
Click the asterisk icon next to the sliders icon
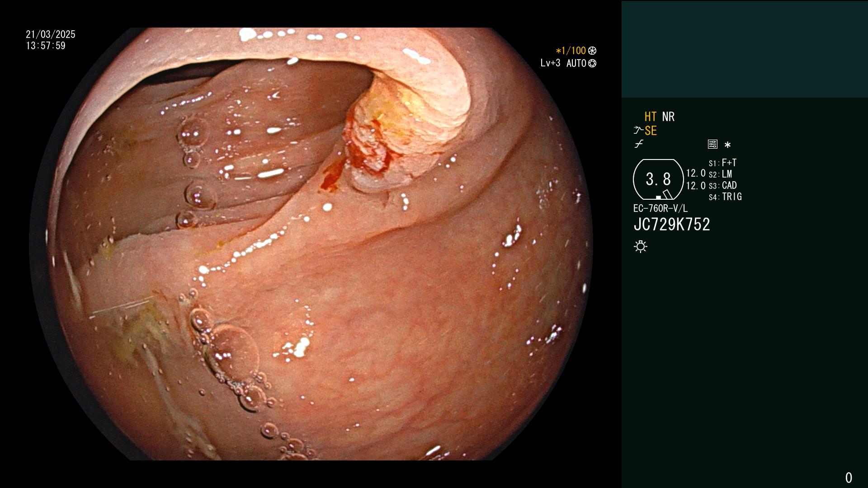[x=727, y=145]
